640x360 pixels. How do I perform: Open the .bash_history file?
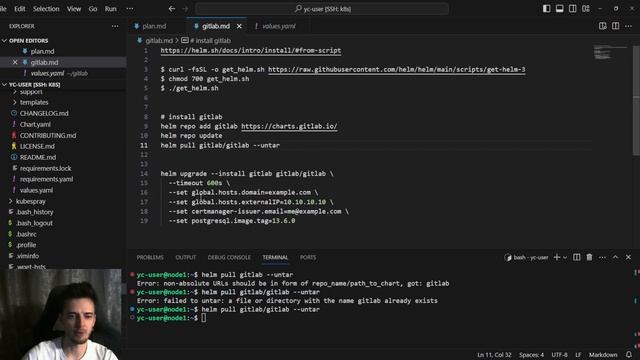(x=35, y=212)
